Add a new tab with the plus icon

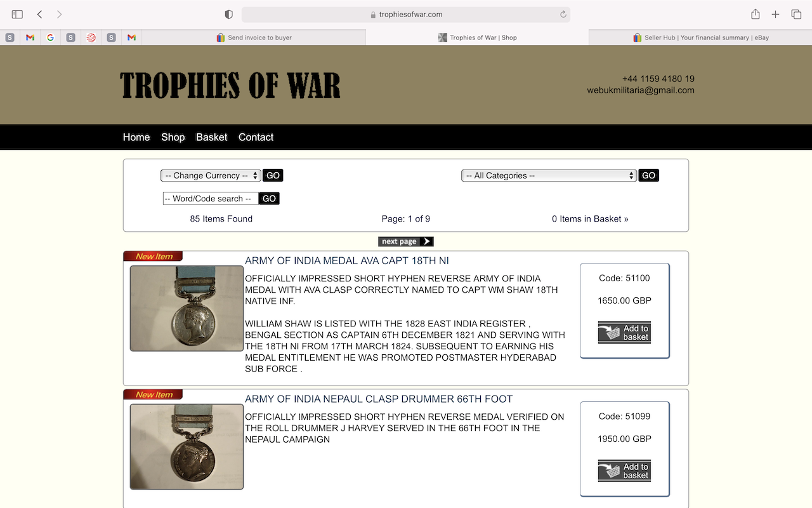pyautogui.click(x=775, y=14)
